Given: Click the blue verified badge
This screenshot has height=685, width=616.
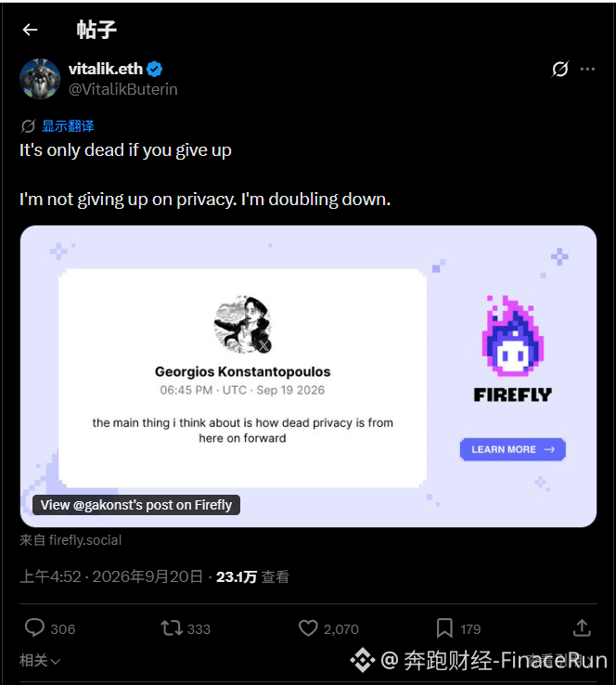Looking at the screenshot, I should coord(155,69).
